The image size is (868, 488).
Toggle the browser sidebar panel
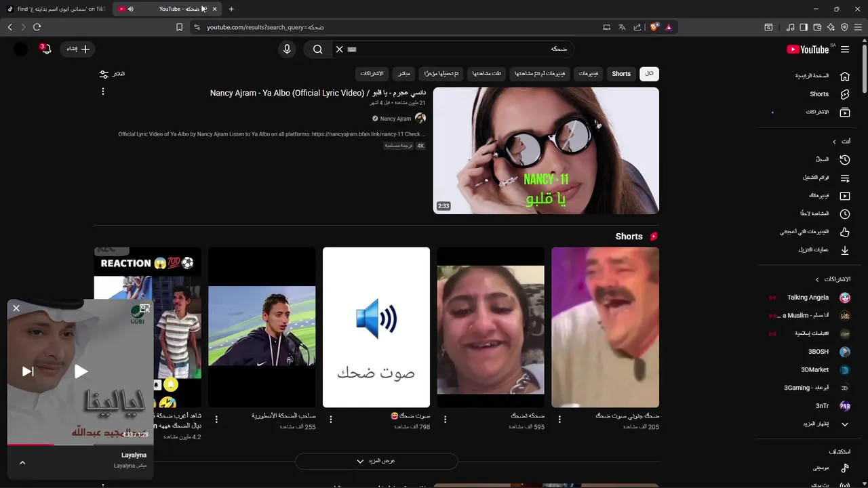pyautogui.click(x=804, y=27)
